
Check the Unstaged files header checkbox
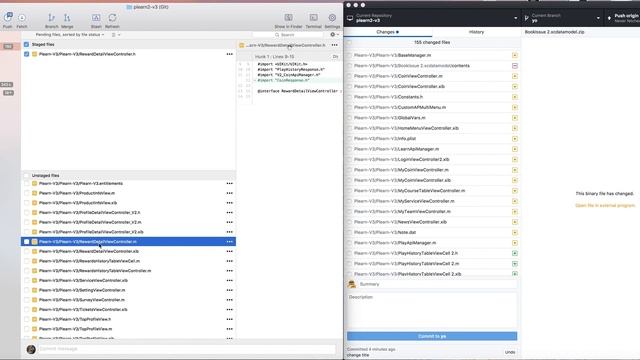coord(27,176)
